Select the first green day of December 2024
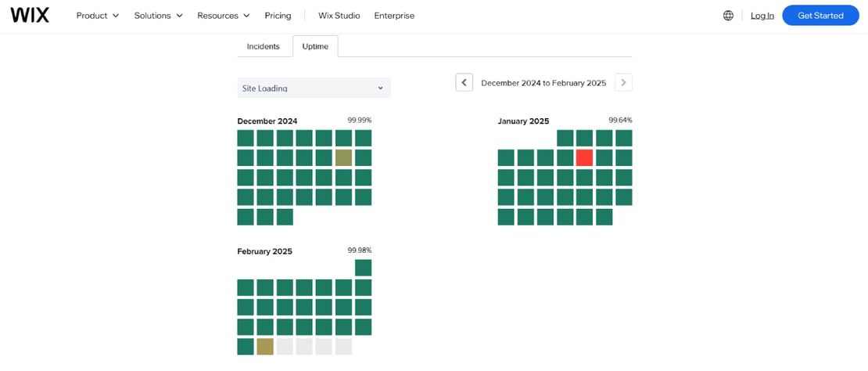Image resolution: width=868 pixels, height=371 pixels. (246, 138)
